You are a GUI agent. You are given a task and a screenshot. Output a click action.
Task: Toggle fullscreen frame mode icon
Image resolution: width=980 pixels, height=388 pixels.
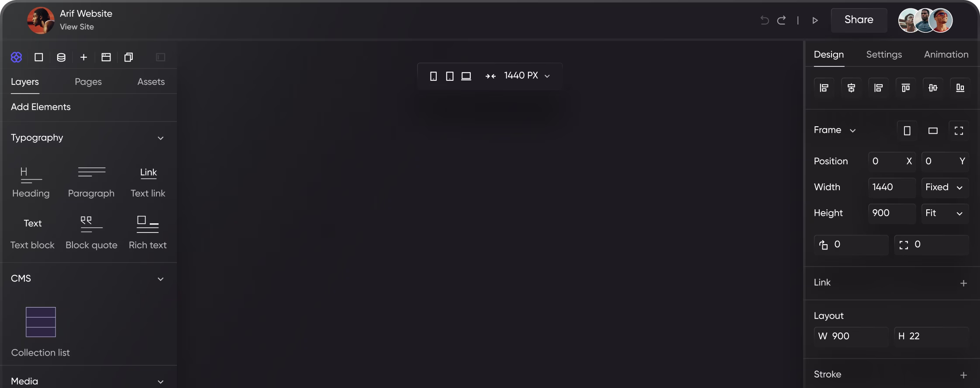[959, 131]
